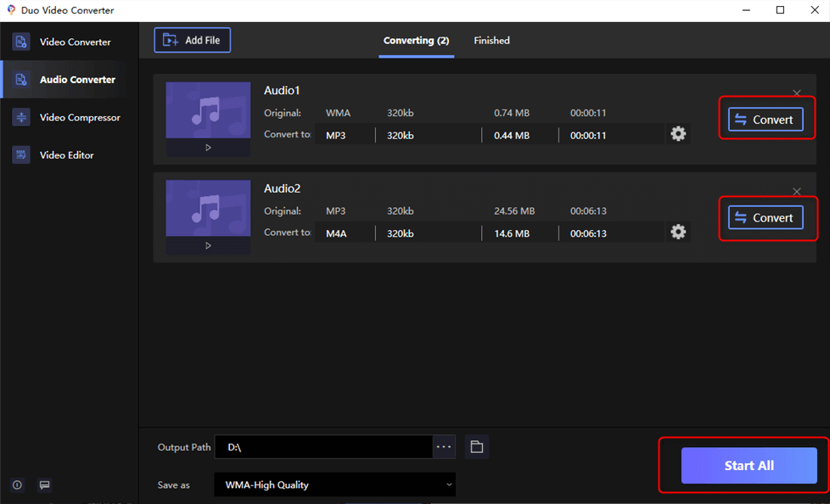Click the 0.44 MB output size
The image size is (830, 504).
click(x=512, y=136)
